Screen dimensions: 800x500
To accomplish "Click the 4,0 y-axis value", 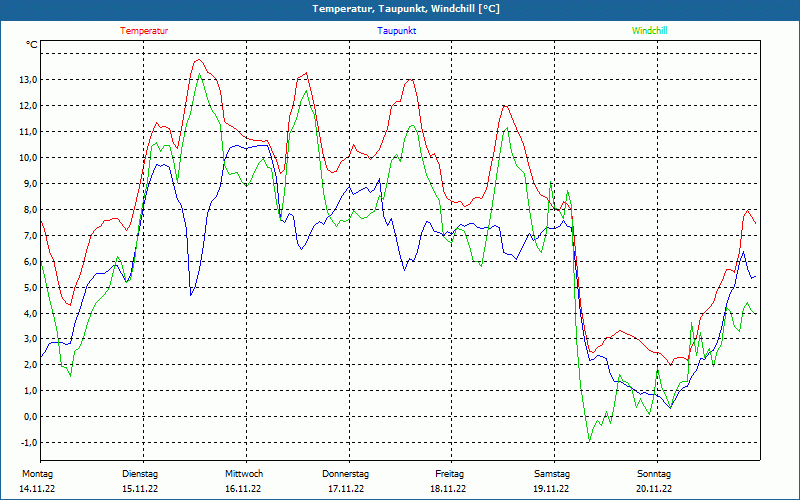I will [30, 314].
